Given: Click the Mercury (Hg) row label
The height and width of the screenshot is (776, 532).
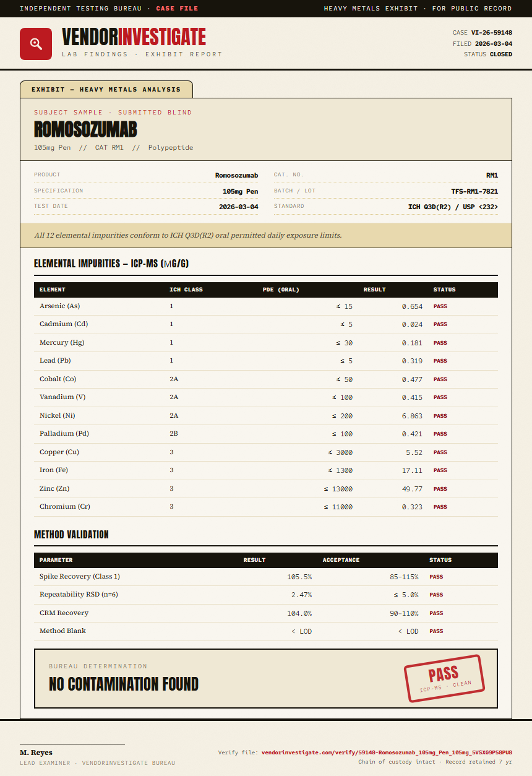Looking at the screenshot, I should (62, 343).
